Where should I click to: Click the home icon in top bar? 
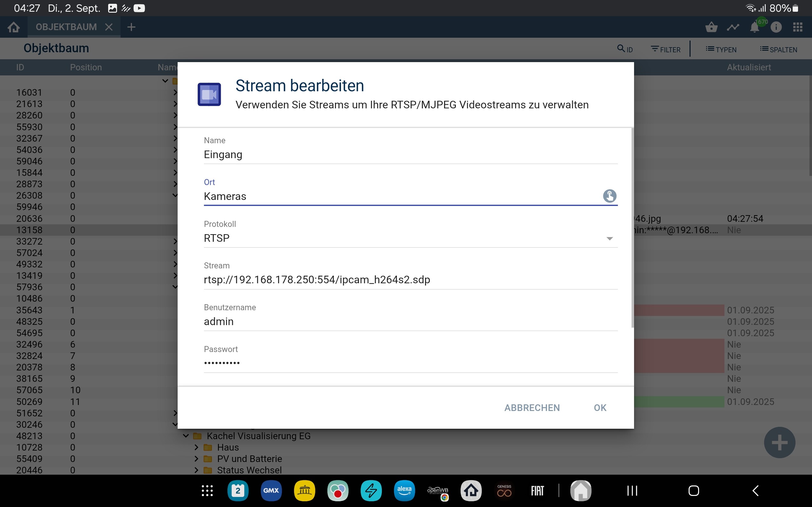point(14,27)
